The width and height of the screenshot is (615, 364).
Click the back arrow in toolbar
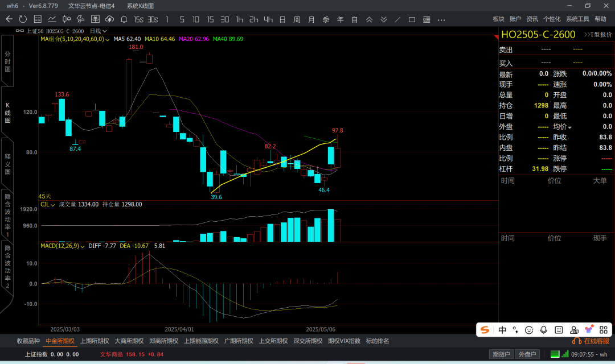click(x=9, y=19)
